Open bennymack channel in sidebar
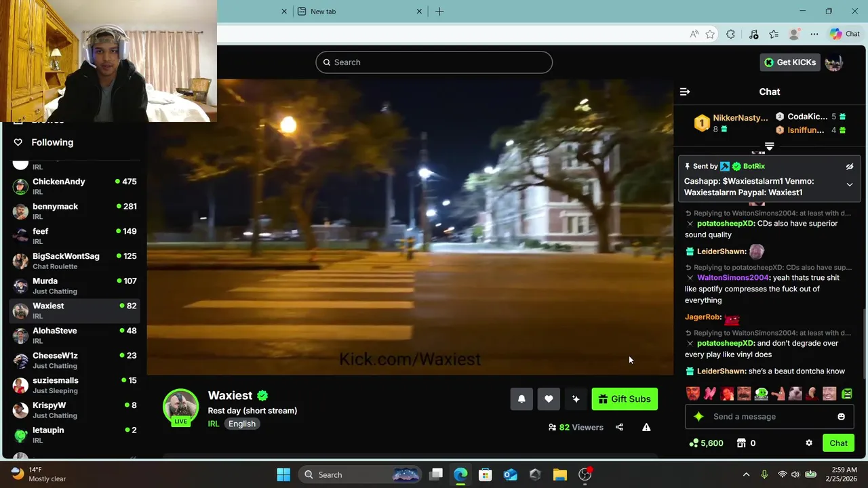The height and width of the screenshot is (488, 868). click(75, 211)
